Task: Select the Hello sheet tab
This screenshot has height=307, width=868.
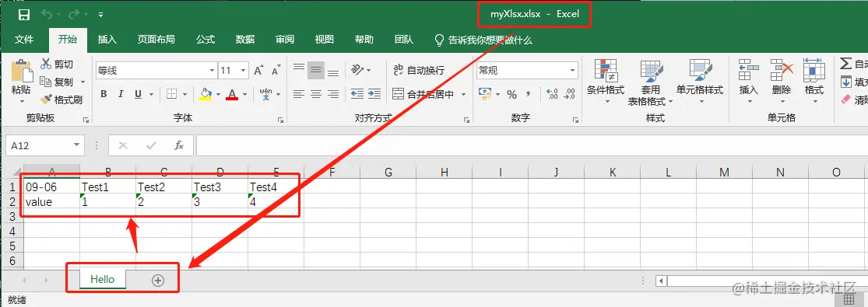Action: point(103,279)
